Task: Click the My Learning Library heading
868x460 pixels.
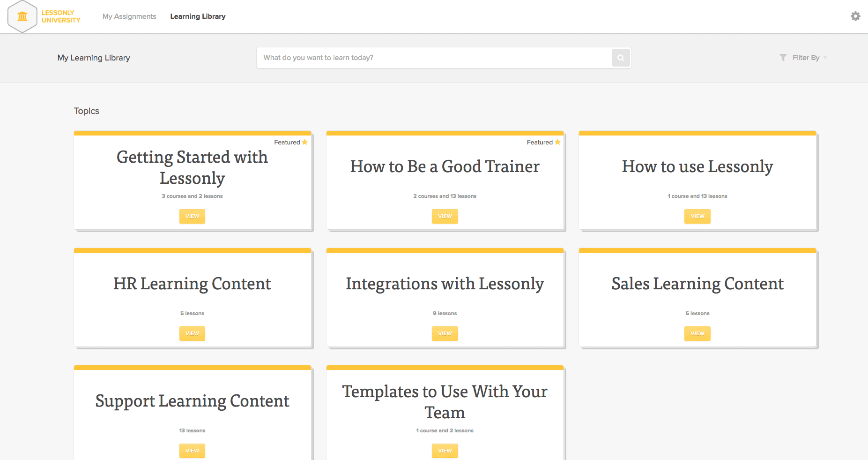Action: click(94, 58)
